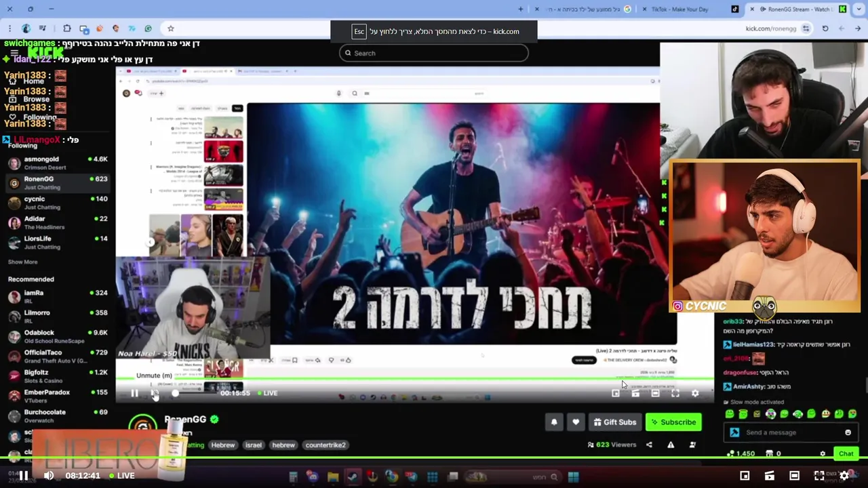
Task: Close the TikTok browser tab
Action: pyautogui.click(x=644, y=9)
